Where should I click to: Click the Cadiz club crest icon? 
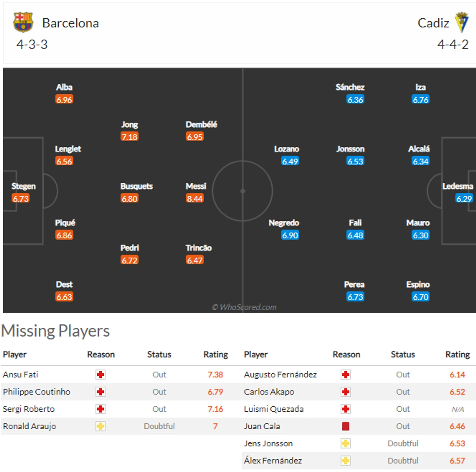click(x=462, y=22)
